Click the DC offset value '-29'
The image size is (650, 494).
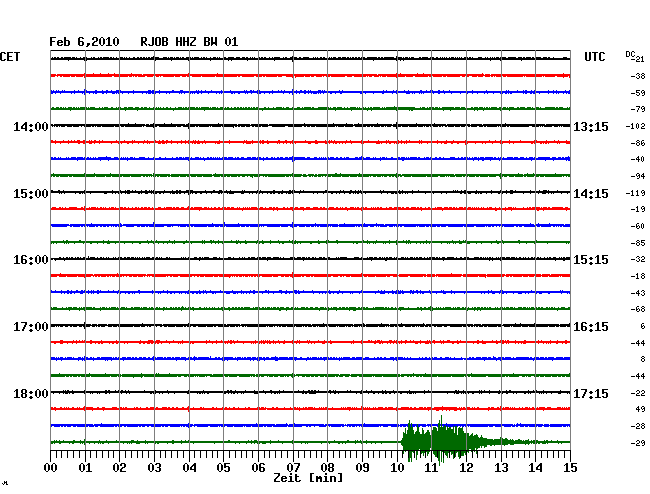click(638, 443)
